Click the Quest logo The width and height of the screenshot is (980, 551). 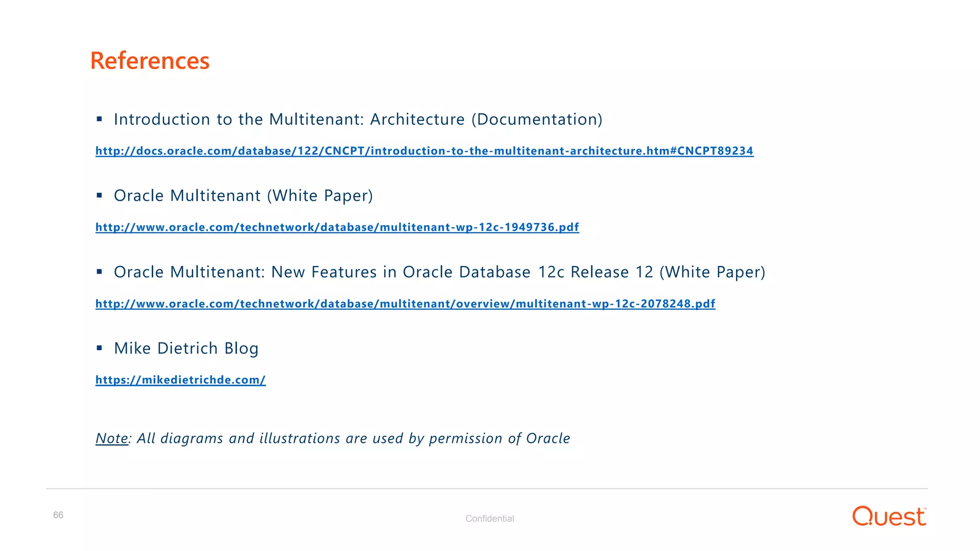pos(890,516)
